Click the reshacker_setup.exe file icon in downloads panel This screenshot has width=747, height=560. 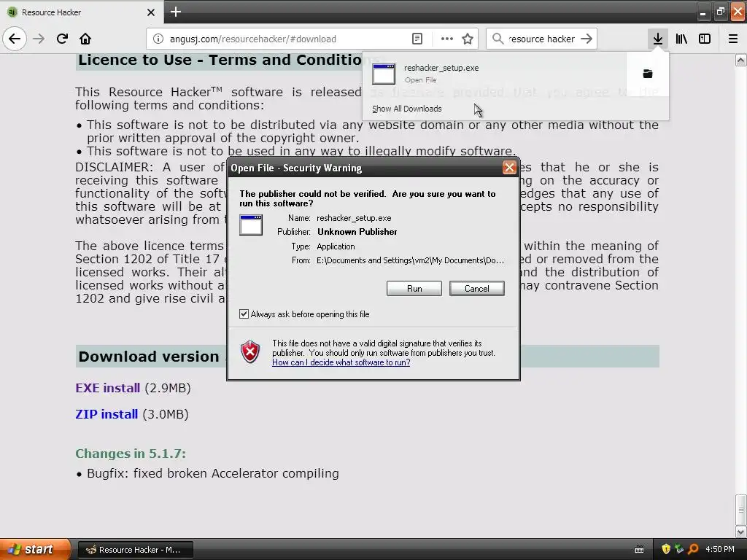(x=384, y=74)
